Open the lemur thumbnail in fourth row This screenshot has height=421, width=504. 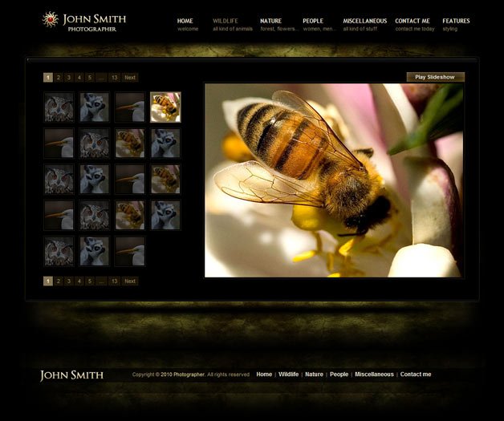[x=165, y=215]
